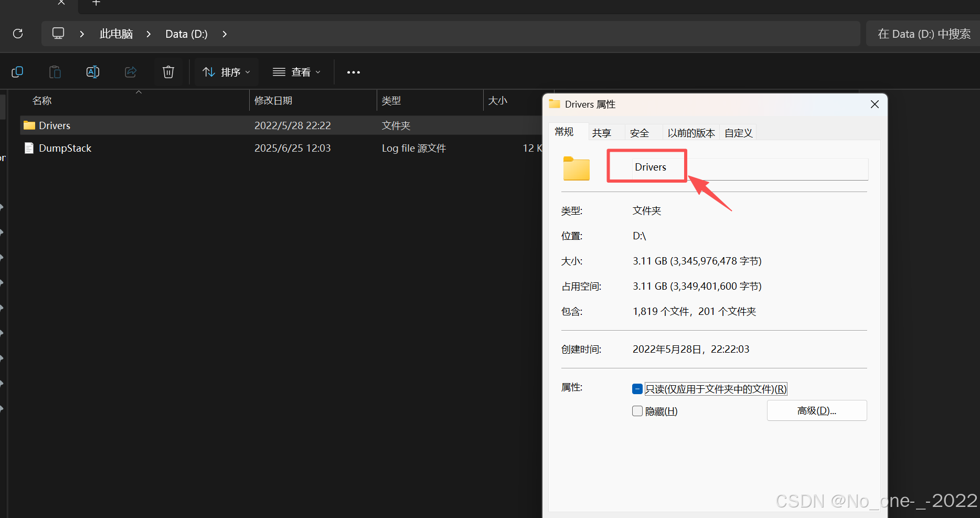Screen dimensions: 980x518
Task: Sort by the 类型 column header
Action: 391,100
